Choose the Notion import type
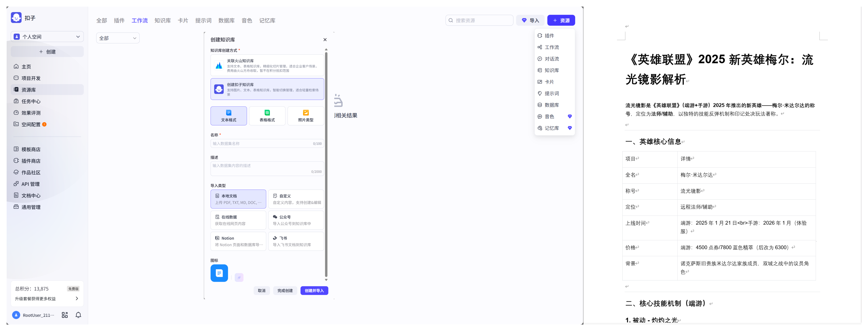Viewport: 868px width, 331px height. (238, 241)
